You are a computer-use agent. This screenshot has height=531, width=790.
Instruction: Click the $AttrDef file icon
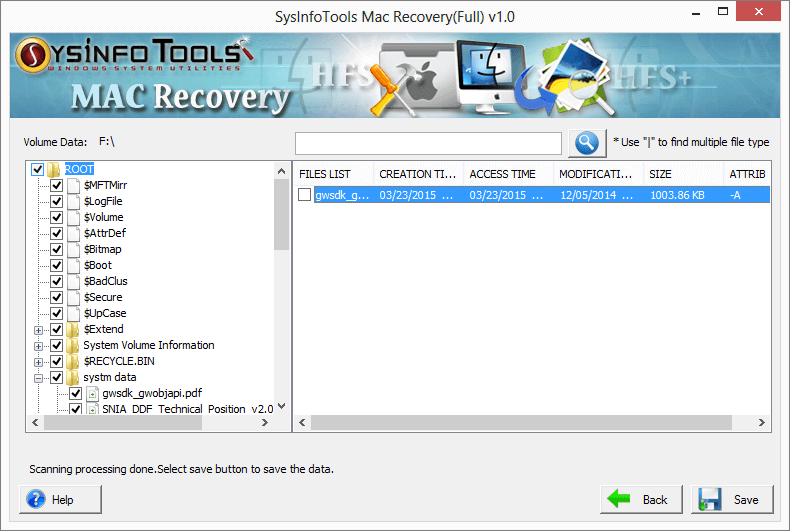point(74,233)
